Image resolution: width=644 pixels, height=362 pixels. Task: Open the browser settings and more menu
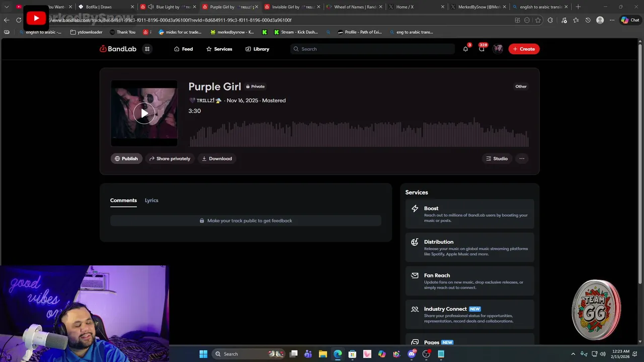612,20
